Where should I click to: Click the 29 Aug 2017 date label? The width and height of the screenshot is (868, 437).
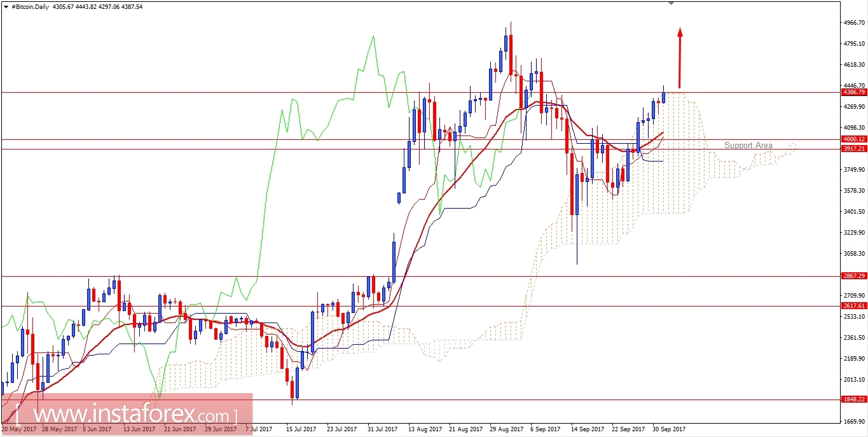click(506, 429)
